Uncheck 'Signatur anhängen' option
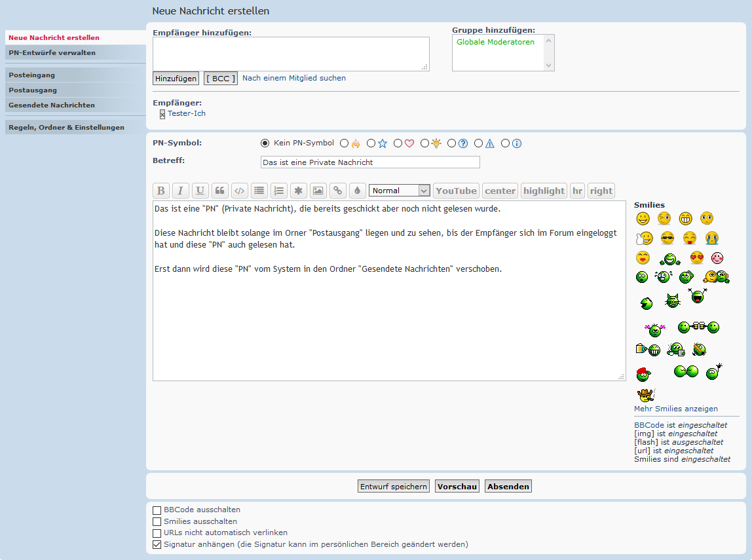The width and height of the screenshot is (752, 560). (157, 544)
